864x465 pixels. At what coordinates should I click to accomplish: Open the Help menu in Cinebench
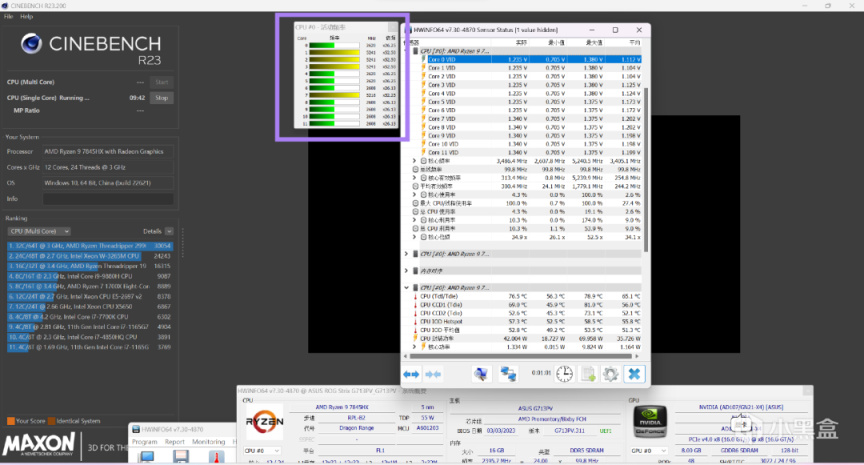point(26,17)
